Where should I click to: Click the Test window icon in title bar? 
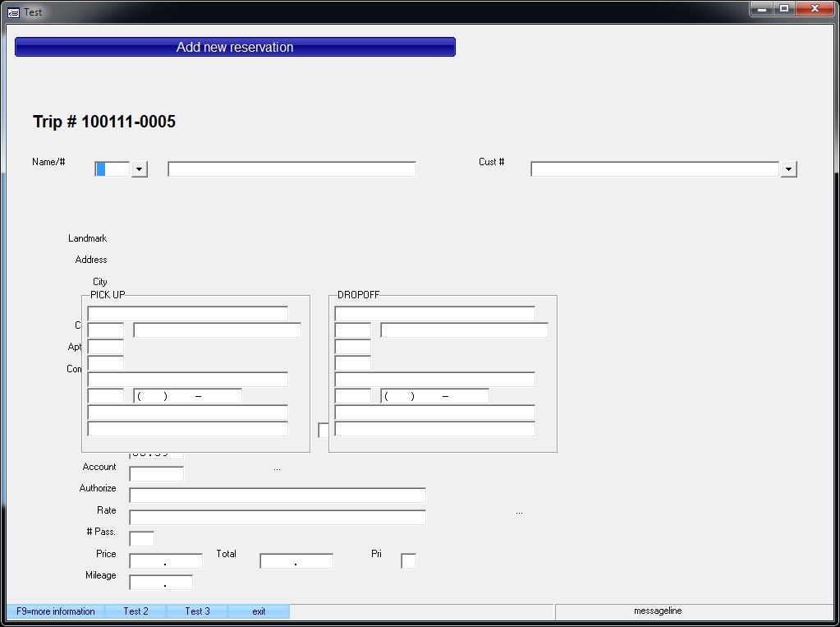(13, 12)
